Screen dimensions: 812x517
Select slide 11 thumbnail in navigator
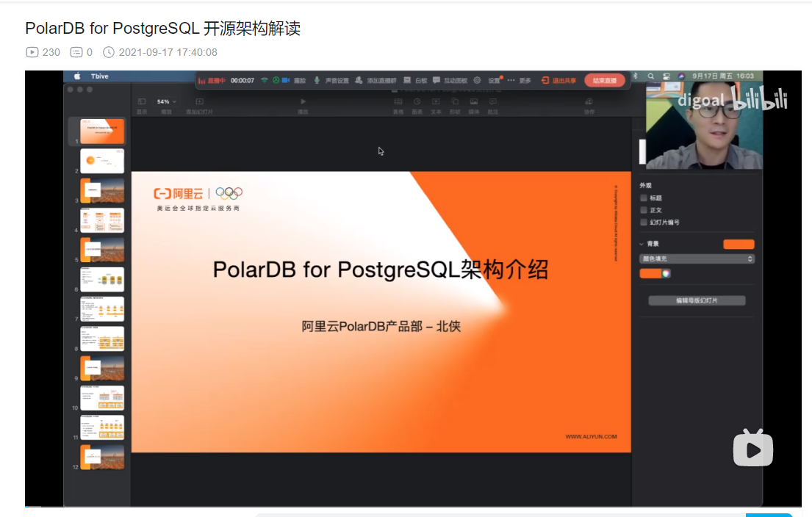pos(102,427)
